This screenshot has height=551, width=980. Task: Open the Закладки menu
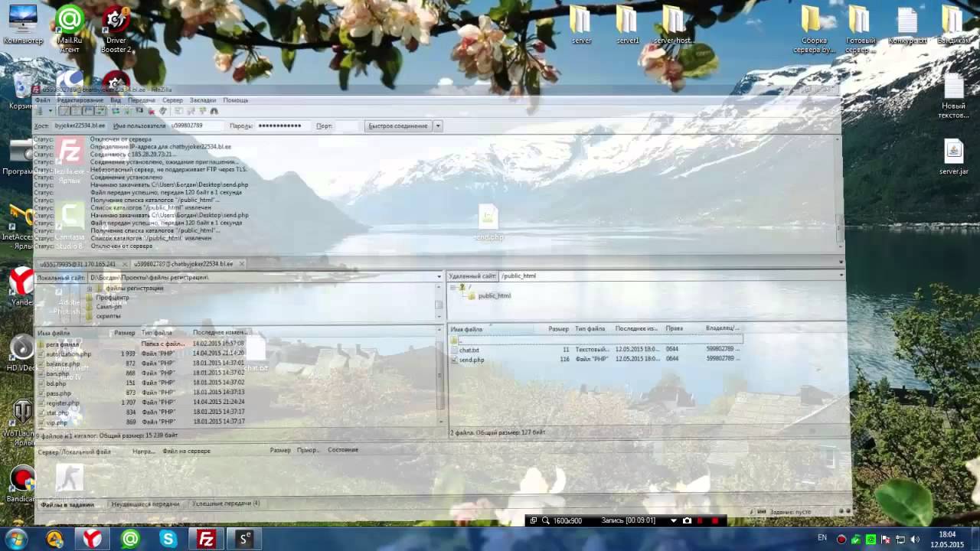pos(203,100)
